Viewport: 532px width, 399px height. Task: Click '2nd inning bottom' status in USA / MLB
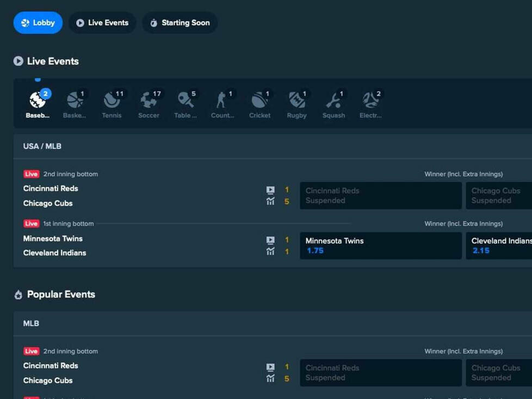[71, 174]
